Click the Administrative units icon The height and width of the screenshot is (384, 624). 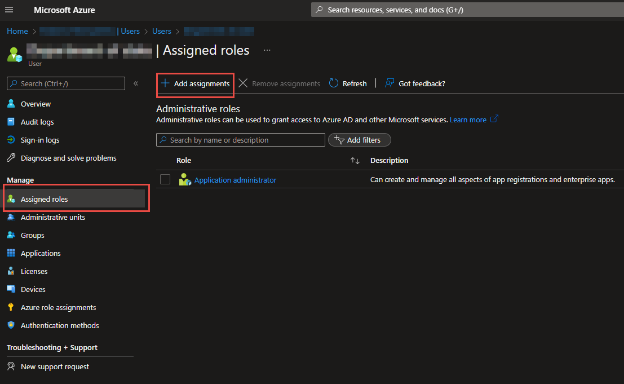pyautogui.click(x=11, y=217)
